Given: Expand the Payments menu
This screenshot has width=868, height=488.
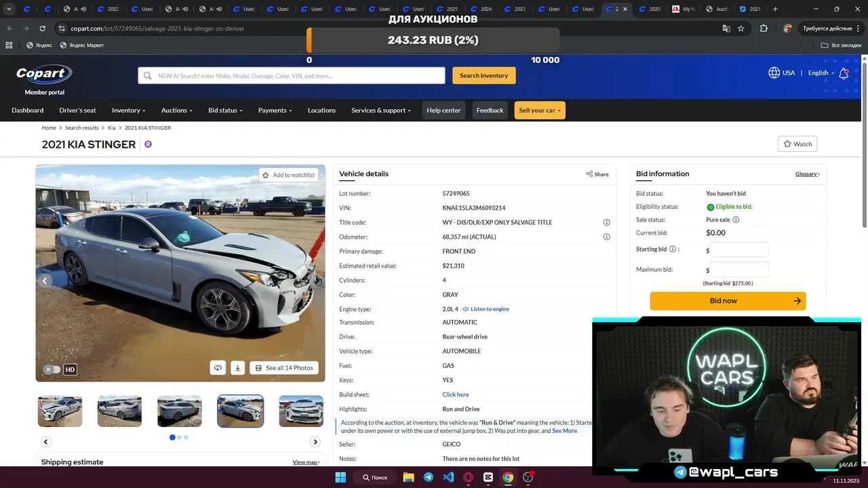Looking at the screenshot, I should point(275,110).
